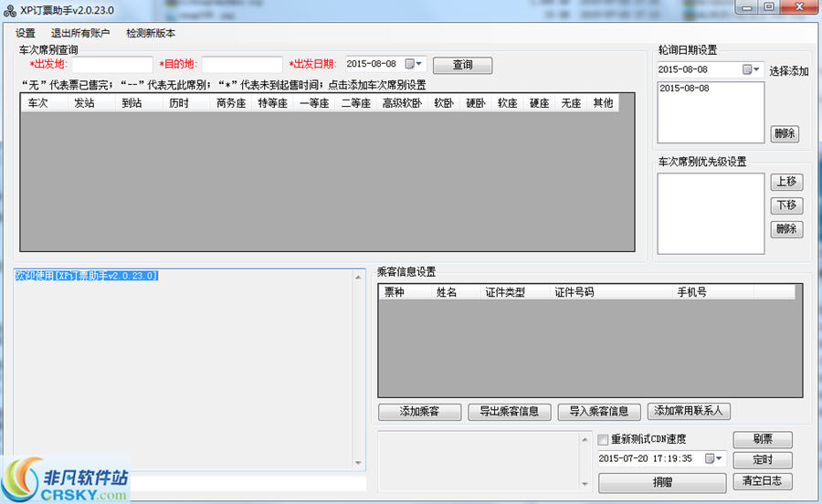Open the 设置 menu
The height and width of the screenshot is (504, 822).
pyautogui.click(x=26, y=33)
